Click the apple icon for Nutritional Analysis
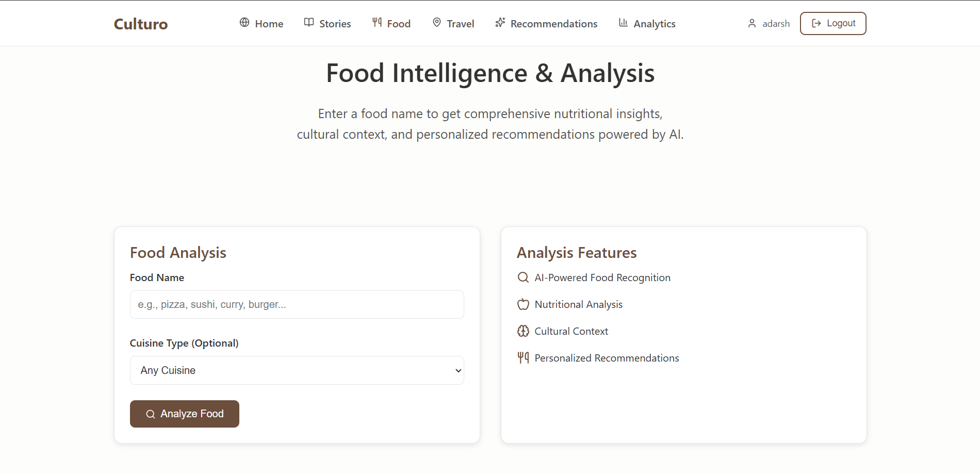 pyautogui.click(x=523, y=304)
